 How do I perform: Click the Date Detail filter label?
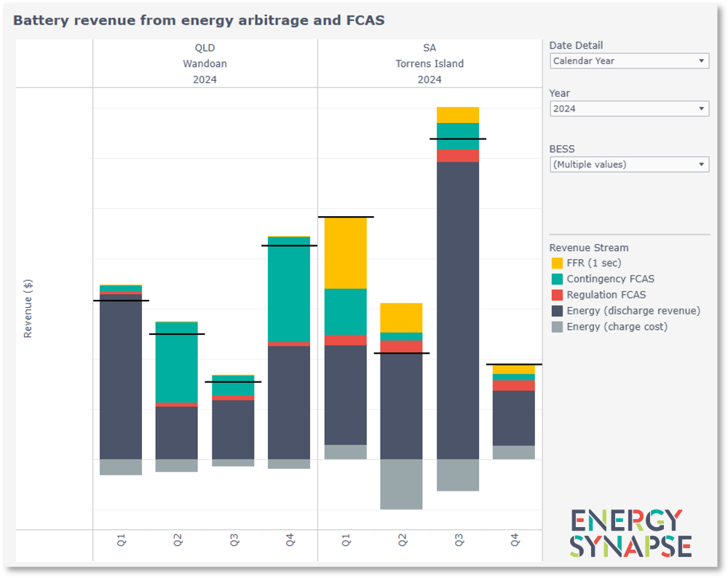point(576,45)
